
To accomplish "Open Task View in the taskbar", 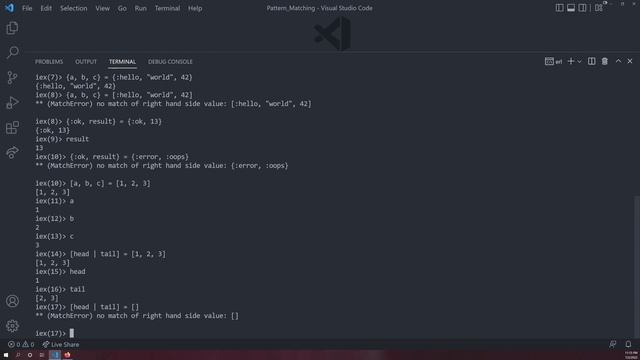I will pos(42,355).
